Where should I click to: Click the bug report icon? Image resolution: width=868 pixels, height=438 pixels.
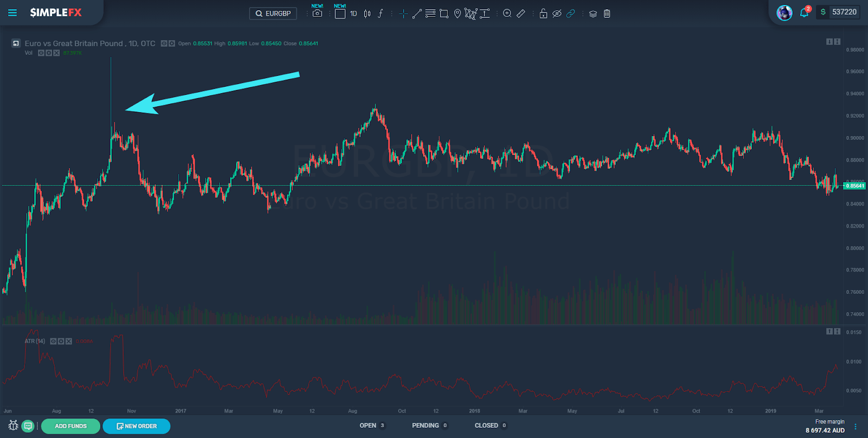(14, 426)
